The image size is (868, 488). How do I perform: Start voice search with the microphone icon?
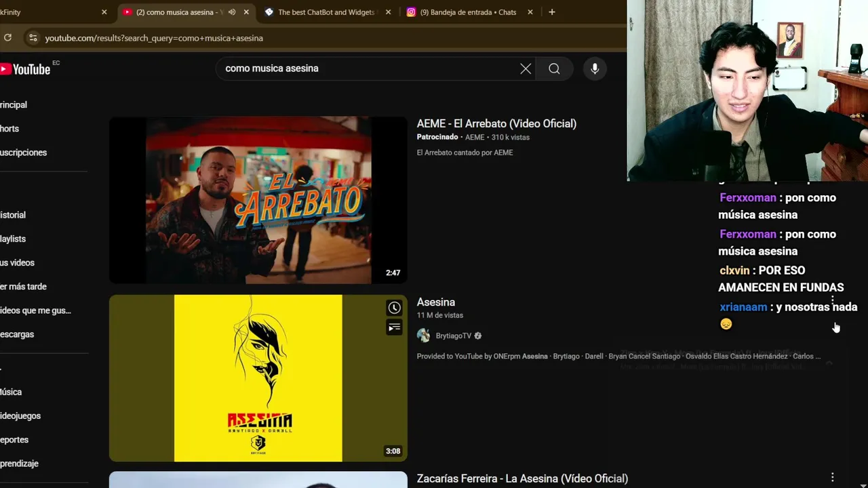pos(595,68)
